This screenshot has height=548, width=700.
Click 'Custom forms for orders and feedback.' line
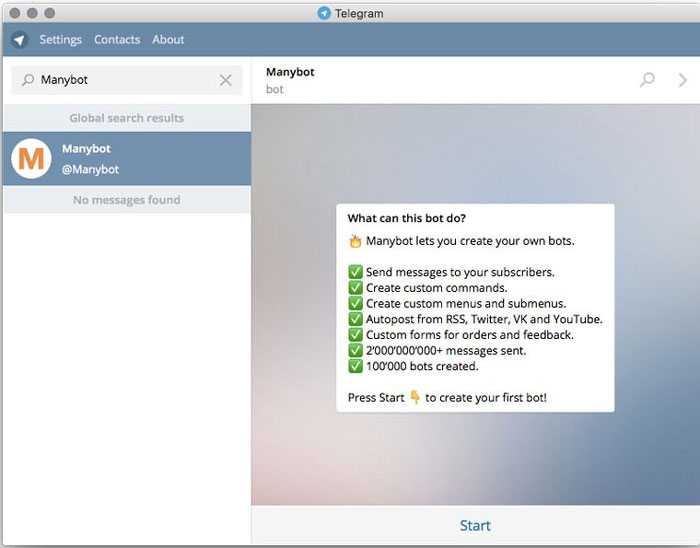[x=461, y=335]
